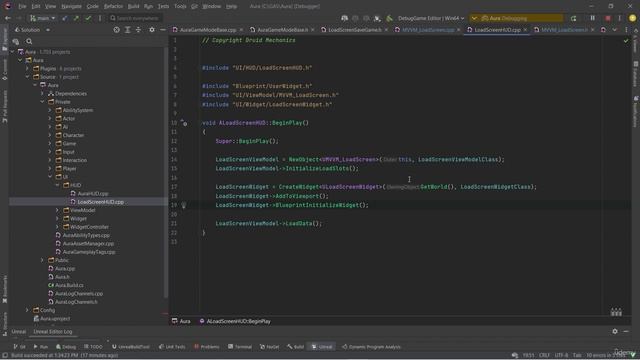Open the Solution panel settings gear
This screenshot has height=360, width=640.
point(152,30)
